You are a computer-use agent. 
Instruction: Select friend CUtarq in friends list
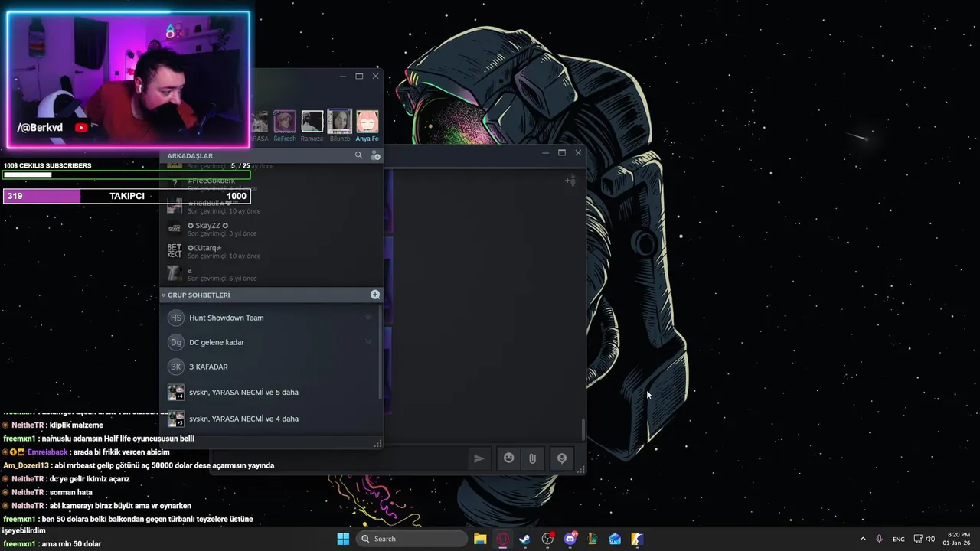click(x=269, y=251)
